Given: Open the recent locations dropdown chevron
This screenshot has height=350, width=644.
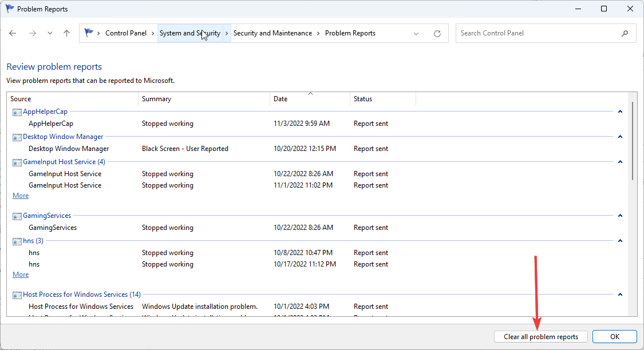Looking at the screenshot, I should [50, 33].
